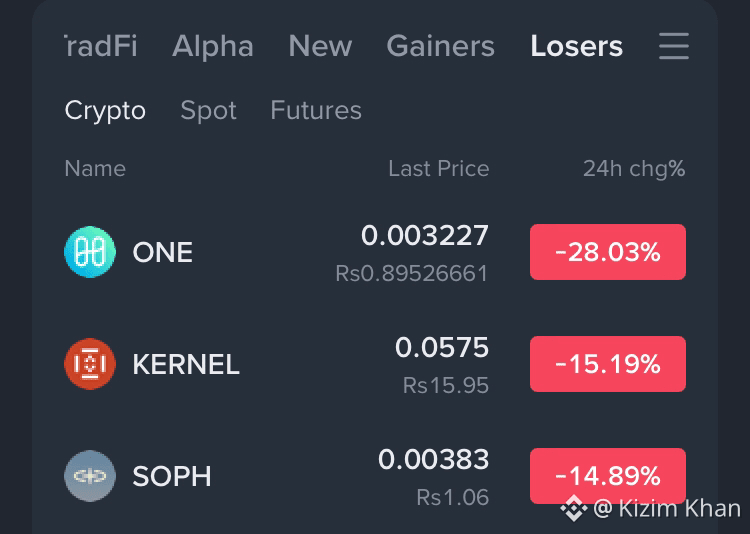
Task: Select the Crypto sub-tab
Action: (105, 111)
